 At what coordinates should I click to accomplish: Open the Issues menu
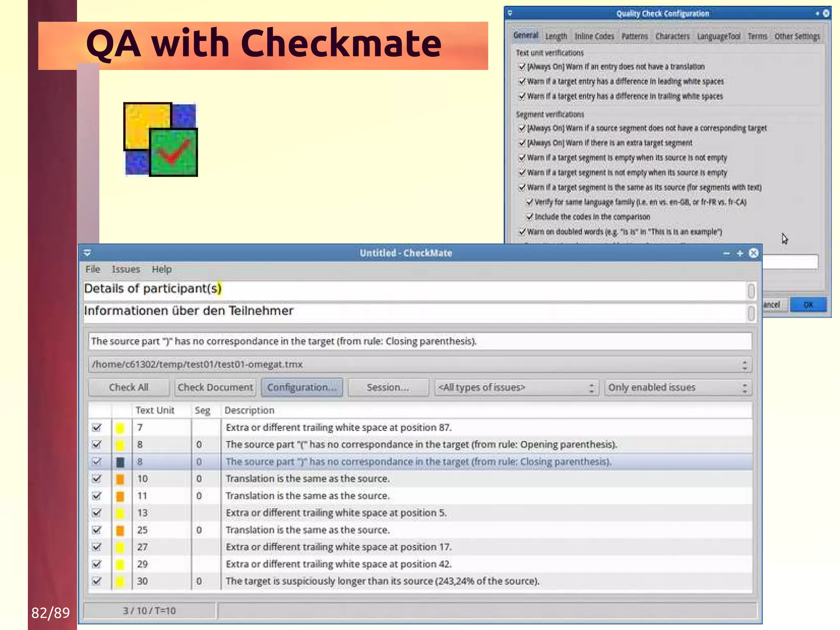tap(126, 269)
